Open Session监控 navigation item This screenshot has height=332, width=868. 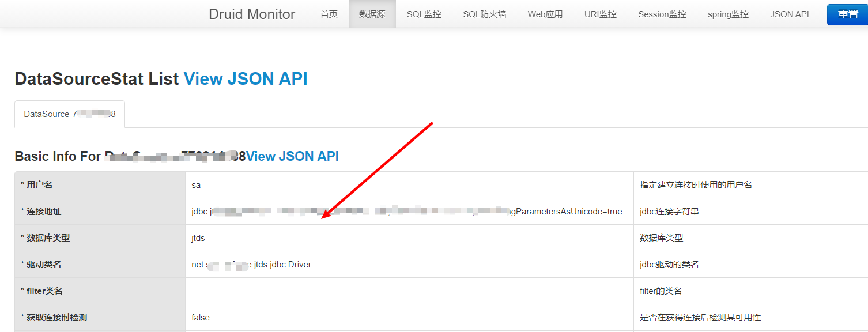[662, 14]
